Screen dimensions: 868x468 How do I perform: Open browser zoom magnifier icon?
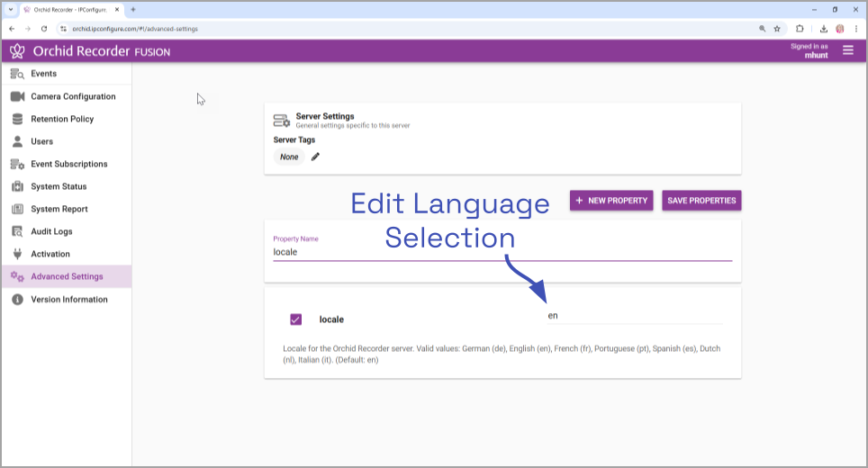763,29
